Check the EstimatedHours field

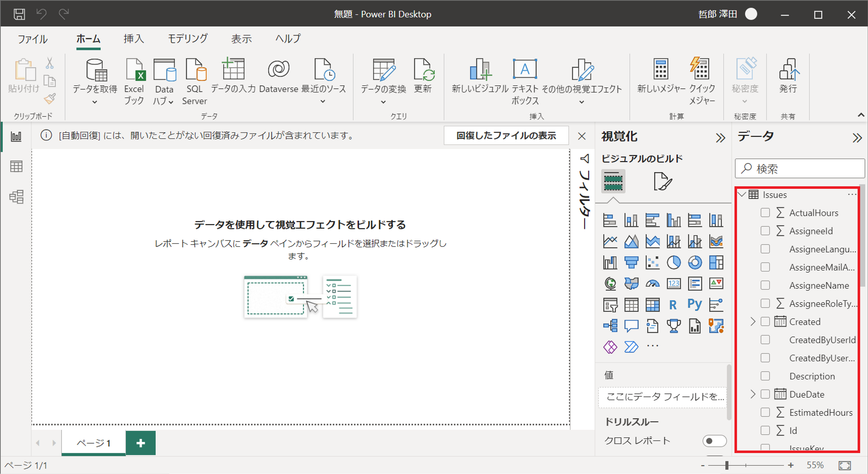765,412
